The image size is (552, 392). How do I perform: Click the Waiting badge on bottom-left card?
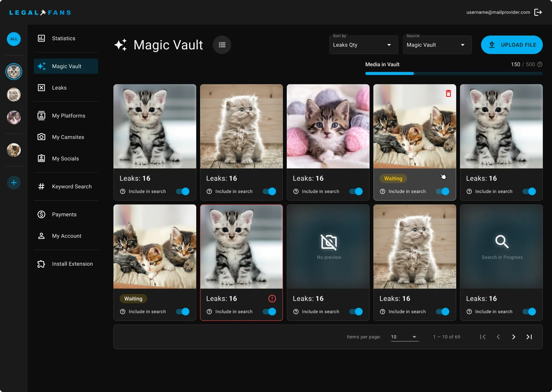tap(133, 299)
